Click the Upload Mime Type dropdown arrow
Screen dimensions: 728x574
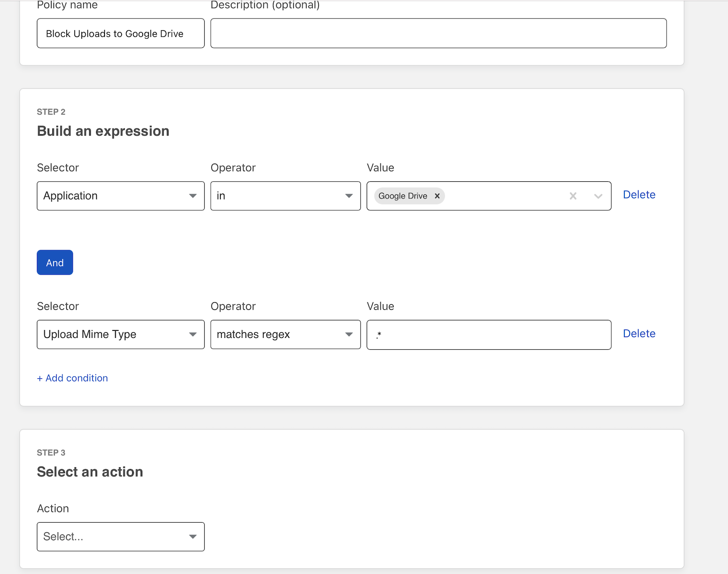tap(193, 334)
